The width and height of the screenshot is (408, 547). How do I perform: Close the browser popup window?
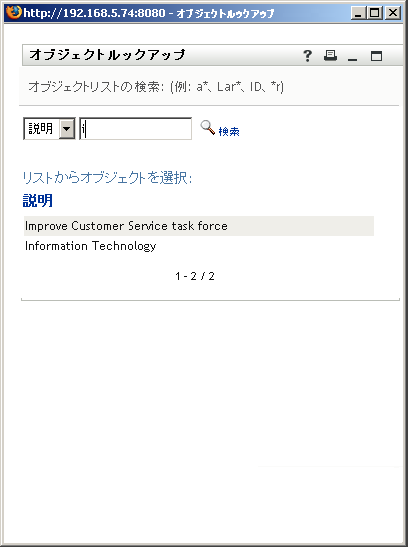tap(393, 13)
